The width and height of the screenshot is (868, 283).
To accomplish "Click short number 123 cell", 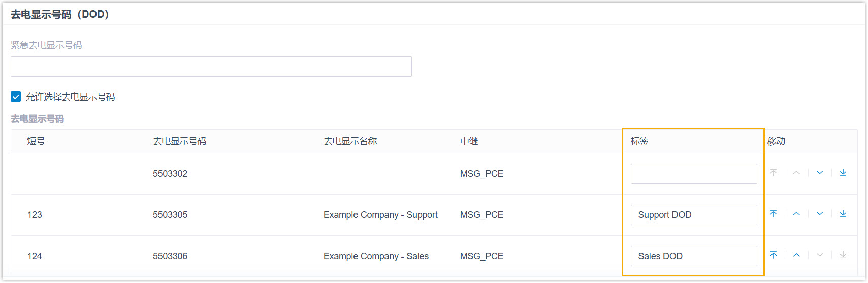I will point(35,215).
